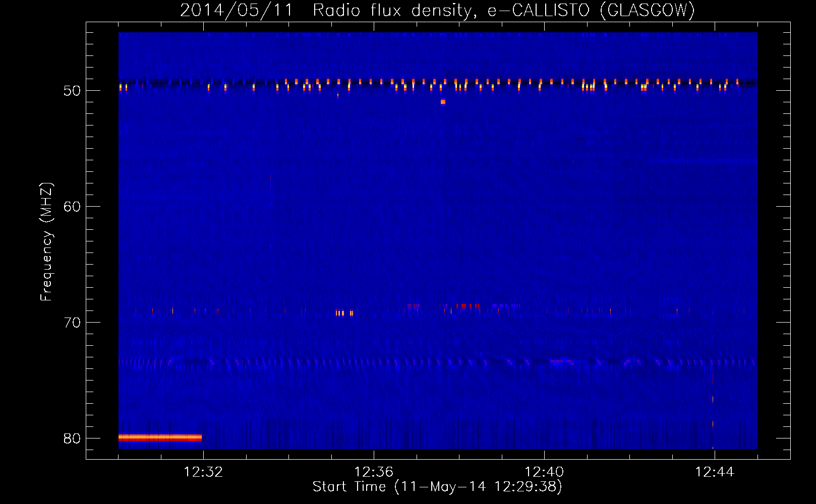Viewport: 816px width, 504px height.
Task: Click the isolated bright spot near 51 MHz
Action: click(x=443, y=102)
